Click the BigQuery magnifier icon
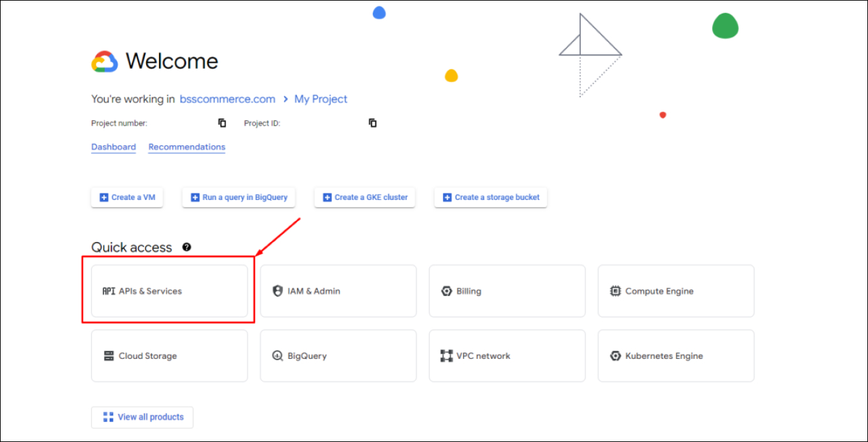The image size is (868, 442). (277, 356)
